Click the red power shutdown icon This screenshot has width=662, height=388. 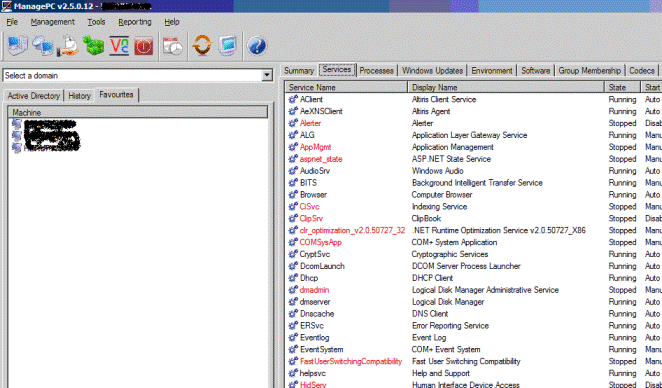(x=144, y=46)
